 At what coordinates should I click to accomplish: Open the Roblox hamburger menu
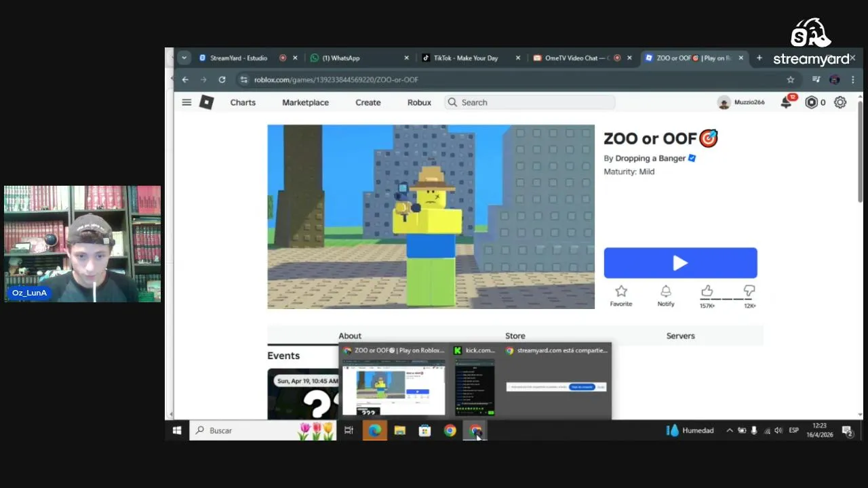(x=186, y=102)
